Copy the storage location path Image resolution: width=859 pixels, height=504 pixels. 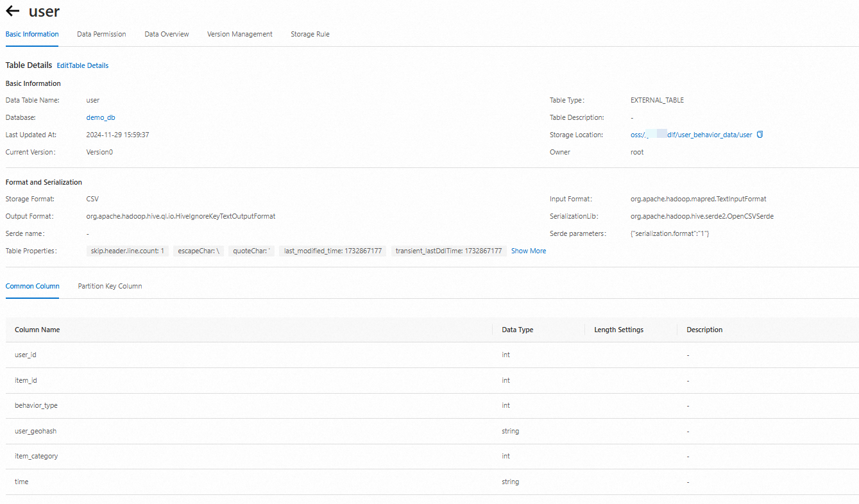[760, 135]
